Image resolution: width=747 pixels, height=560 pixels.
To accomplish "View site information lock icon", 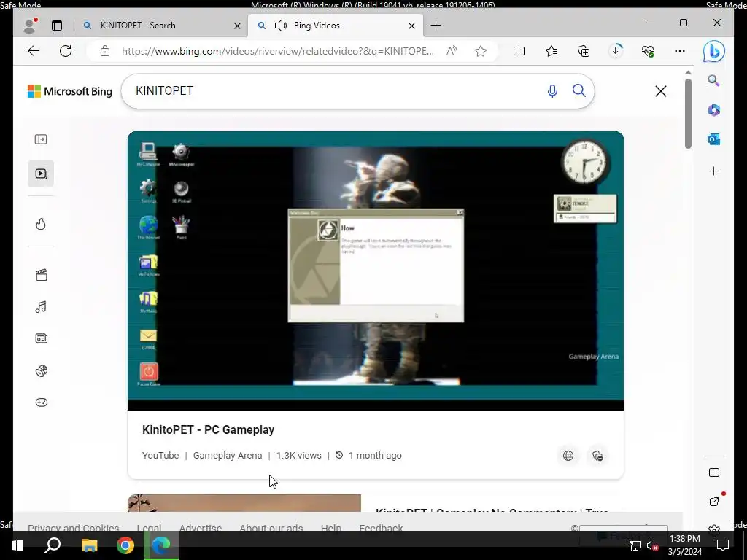I will click(x=105, y=51).
